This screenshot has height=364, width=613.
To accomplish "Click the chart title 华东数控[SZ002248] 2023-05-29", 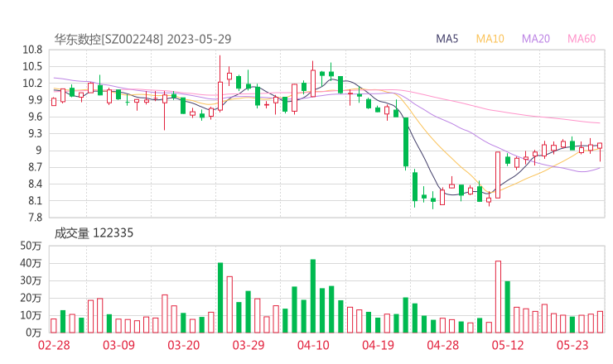I will point(142,39).
